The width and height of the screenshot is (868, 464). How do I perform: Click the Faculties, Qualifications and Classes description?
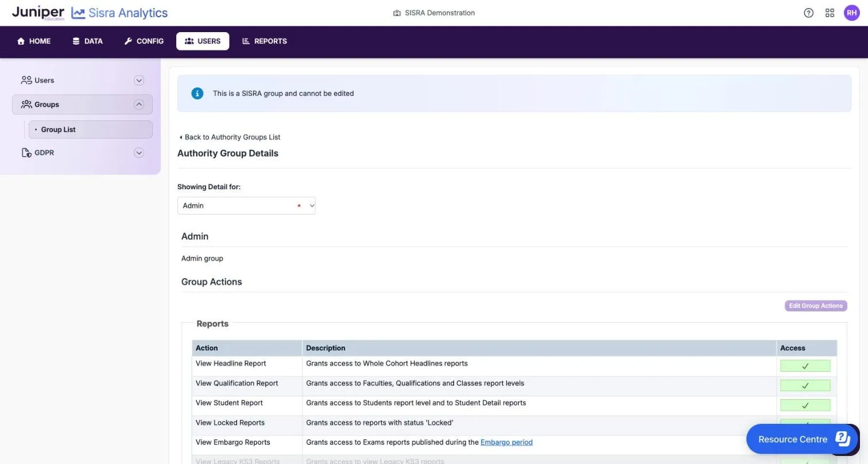[x=415, y=383]
